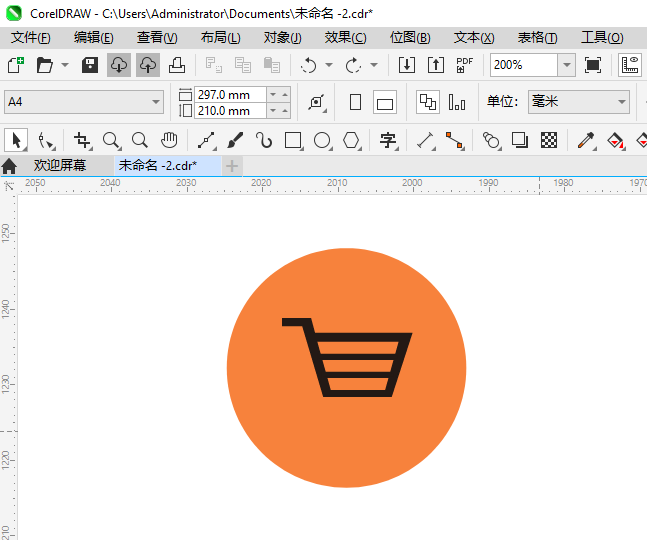
Task: Click the 210.0 mm page height field
Action: point(230,111)
